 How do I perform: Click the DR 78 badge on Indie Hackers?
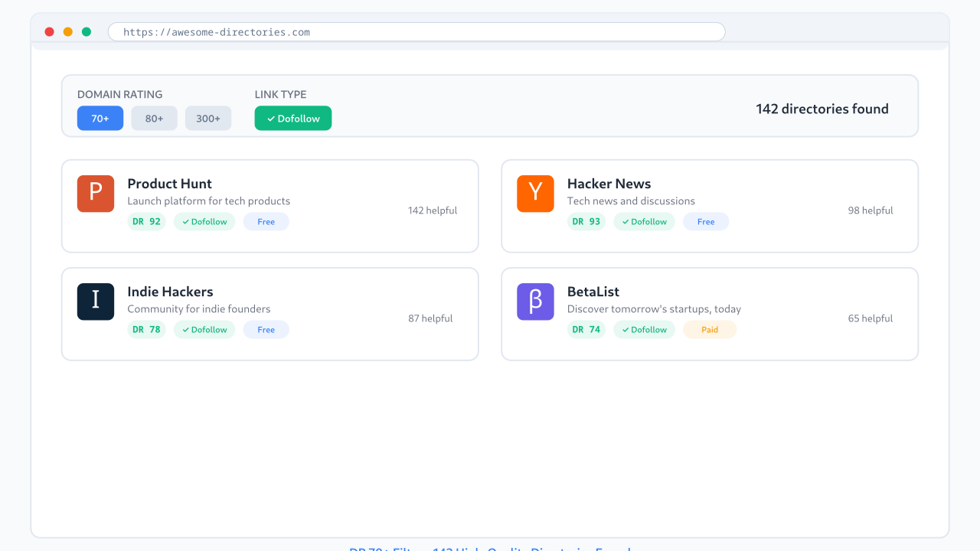click(x=146, y=329)
